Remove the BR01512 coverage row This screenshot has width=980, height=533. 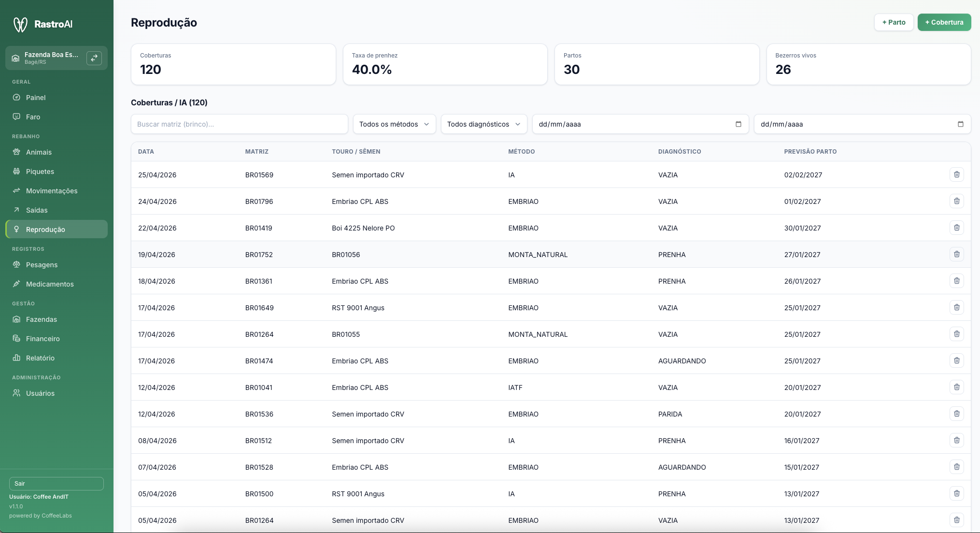pos(956,440)
